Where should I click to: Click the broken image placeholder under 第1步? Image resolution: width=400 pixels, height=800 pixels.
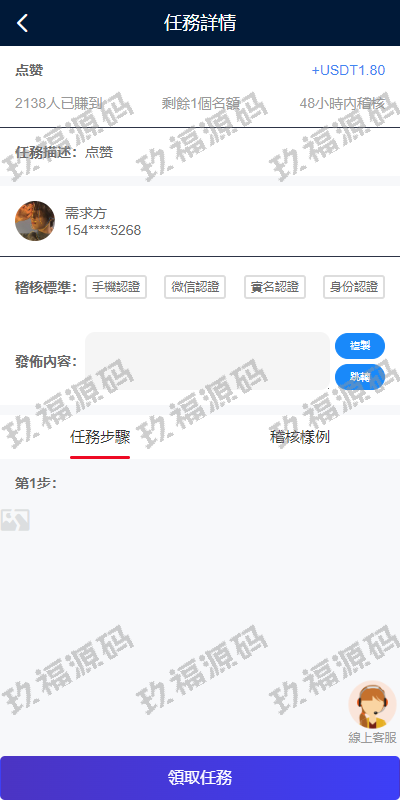click(x=15, y=520)
